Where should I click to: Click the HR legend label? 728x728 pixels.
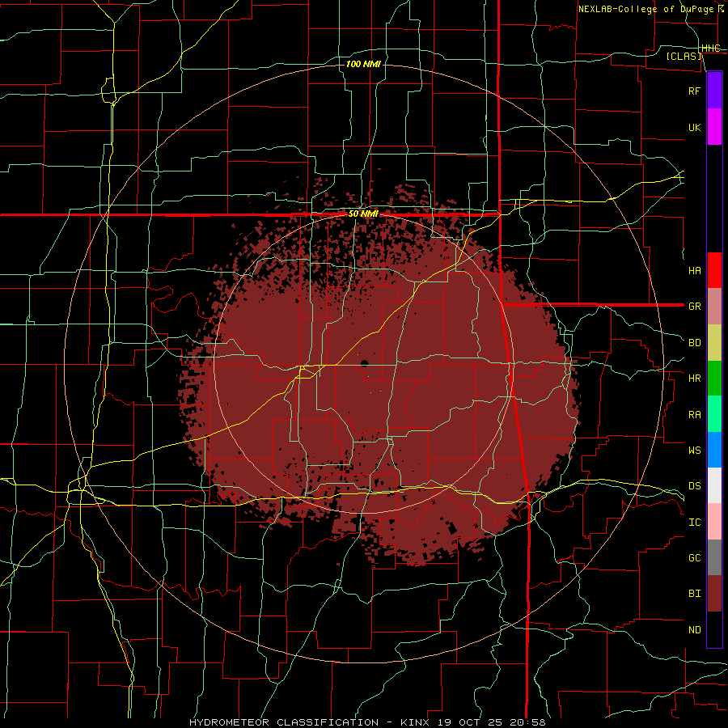pyautogui.click(x=694, y=379)
